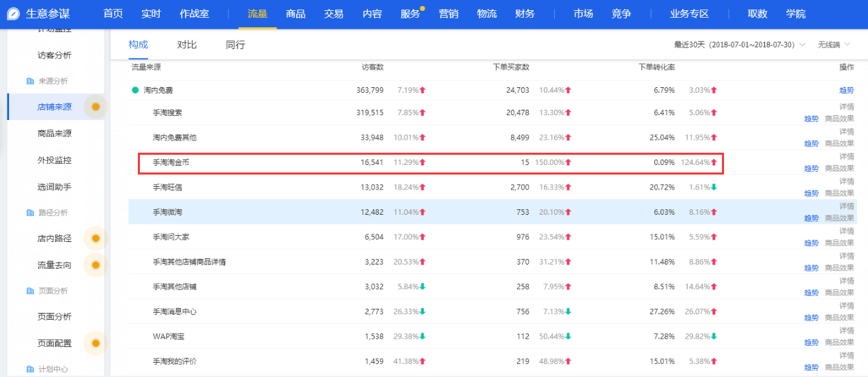The height and width of the screenshot is (377, 868).
Task: Click the 生意参谋 compass logo icon
Action: (x=13, y=14)
